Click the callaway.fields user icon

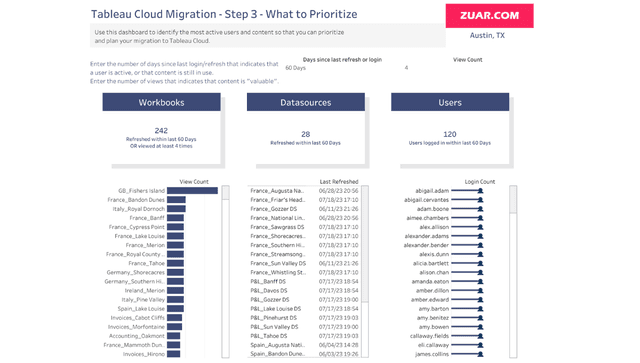coord(480,336)
